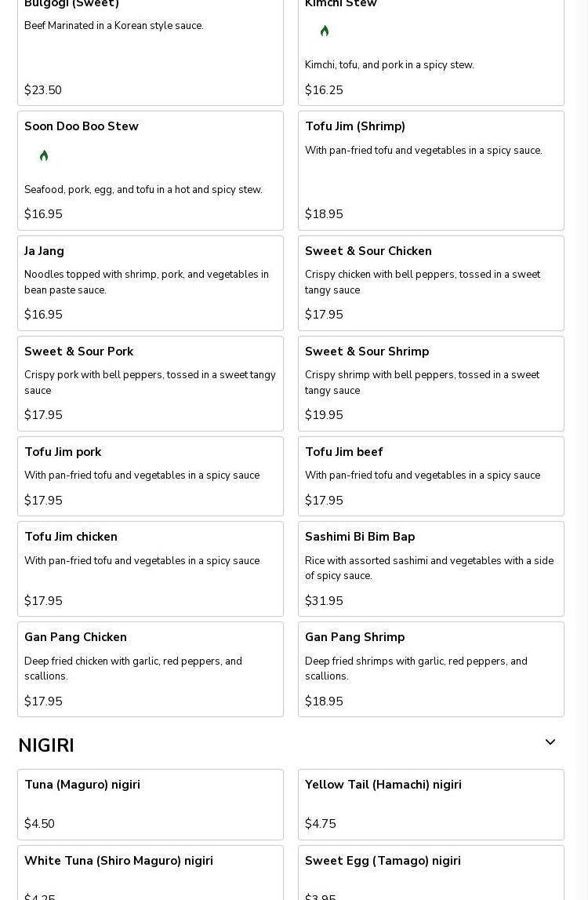Pick the Sweet & Sour Pork card
588x900 pixels.
pos(151,383)
